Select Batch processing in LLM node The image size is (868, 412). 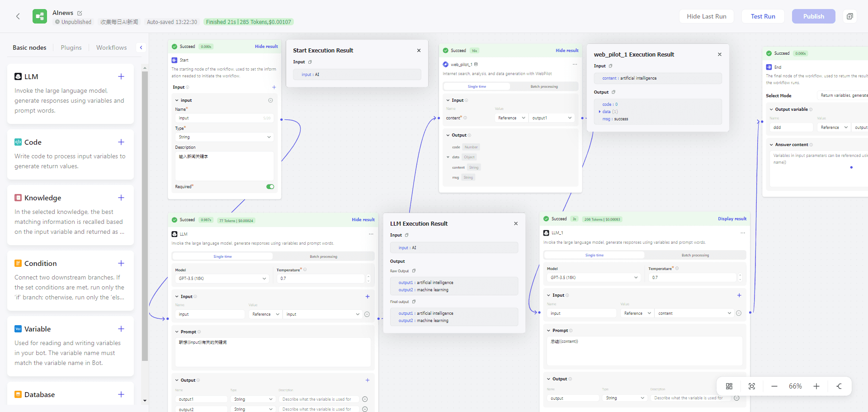click(x=323, y=256)
